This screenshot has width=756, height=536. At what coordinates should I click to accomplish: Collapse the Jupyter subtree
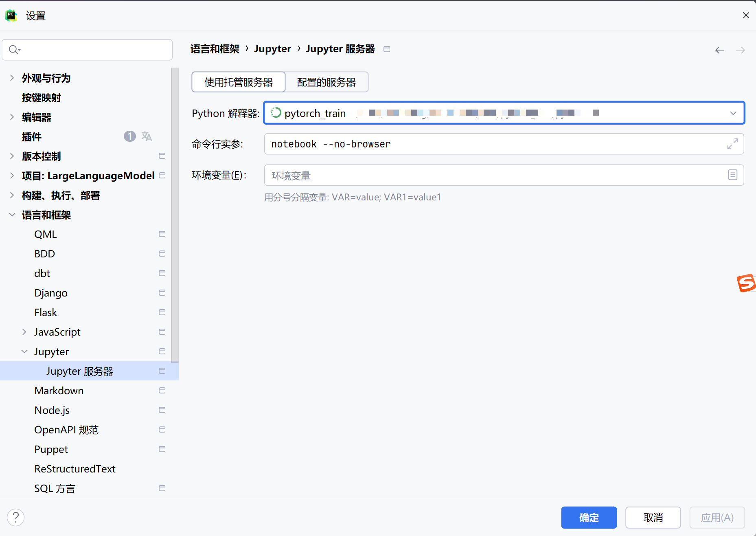pyautogui.click(x=24, y=351)
